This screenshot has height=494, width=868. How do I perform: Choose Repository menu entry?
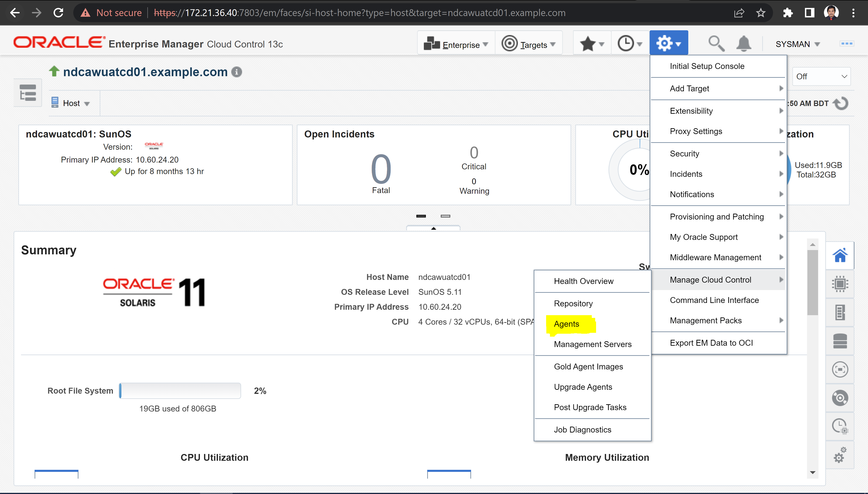[x=592, y=304]
